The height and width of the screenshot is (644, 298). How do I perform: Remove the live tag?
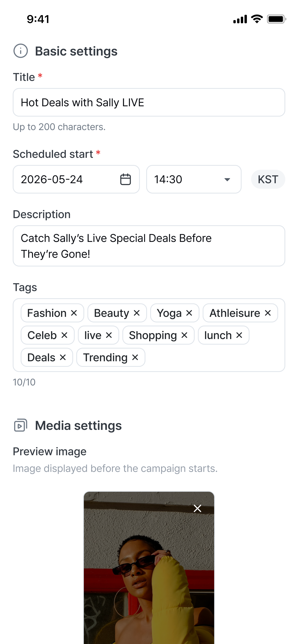[109, 335]
